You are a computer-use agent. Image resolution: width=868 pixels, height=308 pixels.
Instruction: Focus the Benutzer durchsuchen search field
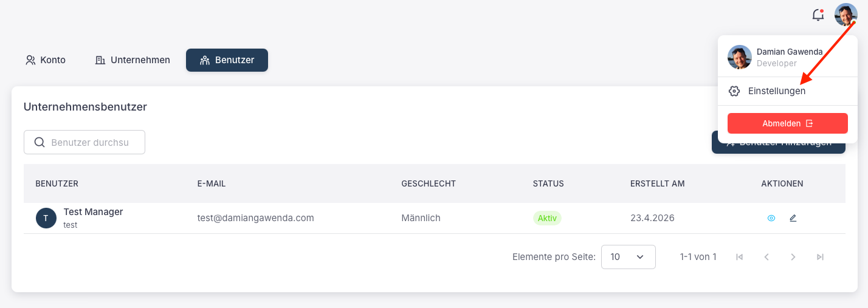click(84, 142)
